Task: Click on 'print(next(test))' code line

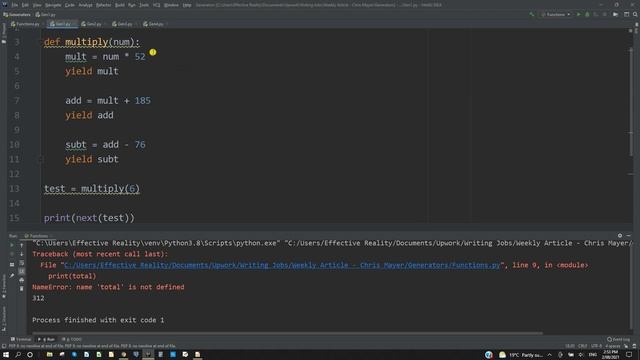Action: (89, 218)
